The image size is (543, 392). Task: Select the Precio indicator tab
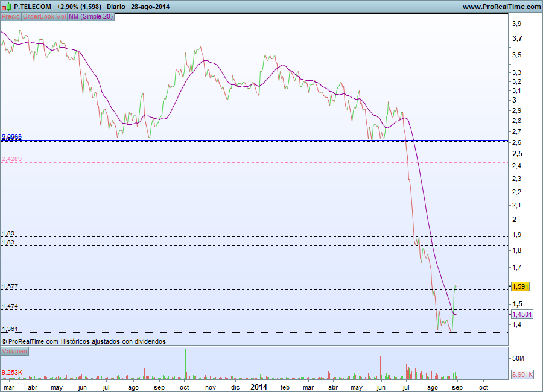(x=11, y=17)
